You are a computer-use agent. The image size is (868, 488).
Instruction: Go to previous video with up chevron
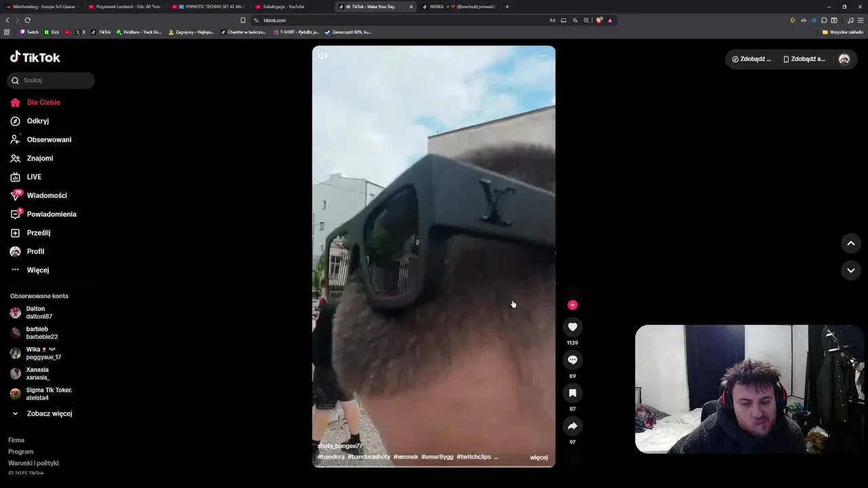point(851,243)
